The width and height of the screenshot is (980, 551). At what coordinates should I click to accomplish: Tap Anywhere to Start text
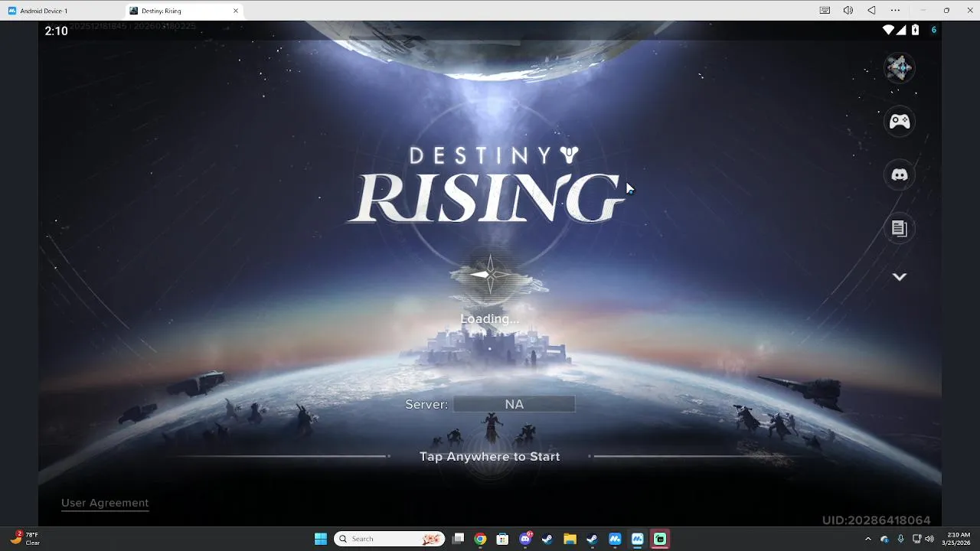(x=490, y=456)
